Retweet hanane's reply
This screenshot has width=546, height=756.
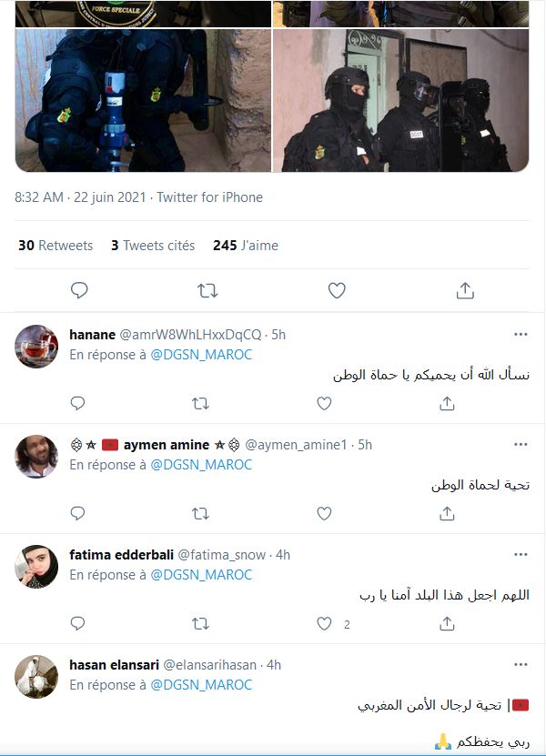tap(200, 403)
